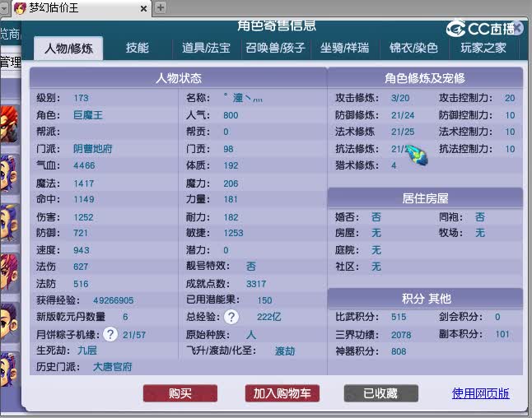
Task: Click the 加入购物车 button
Action: pyautogui.click(x=282, y=393)
